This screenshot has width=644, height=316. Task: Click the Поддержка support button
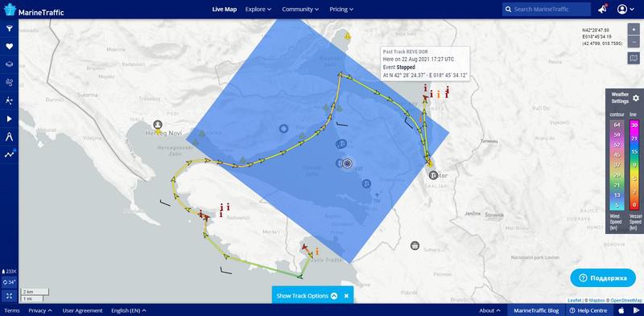(603, 278)
